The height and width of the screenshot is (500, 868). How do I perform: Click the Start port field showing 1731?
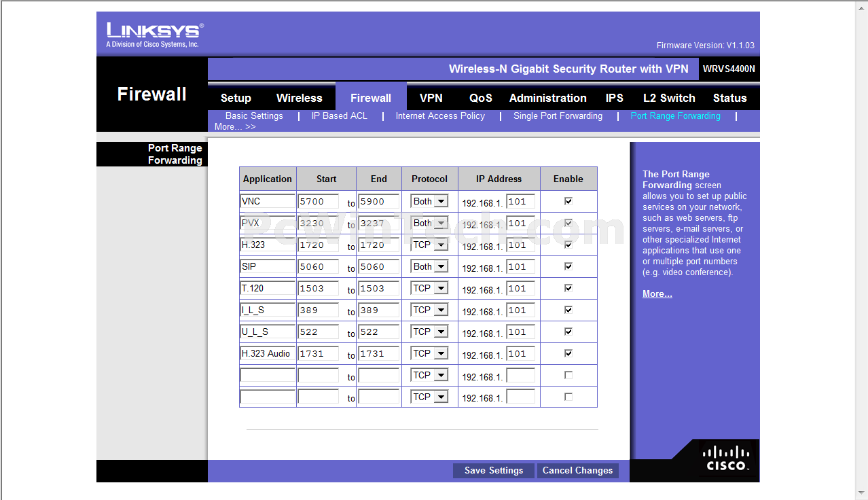[318, 353]
